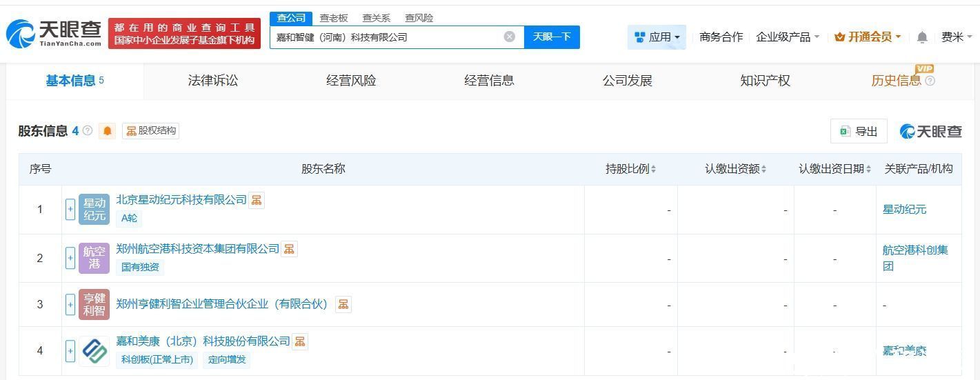Switch to the 经营风险 tab
The width and height of the screenshot is (980, 380).
point(351,81)
